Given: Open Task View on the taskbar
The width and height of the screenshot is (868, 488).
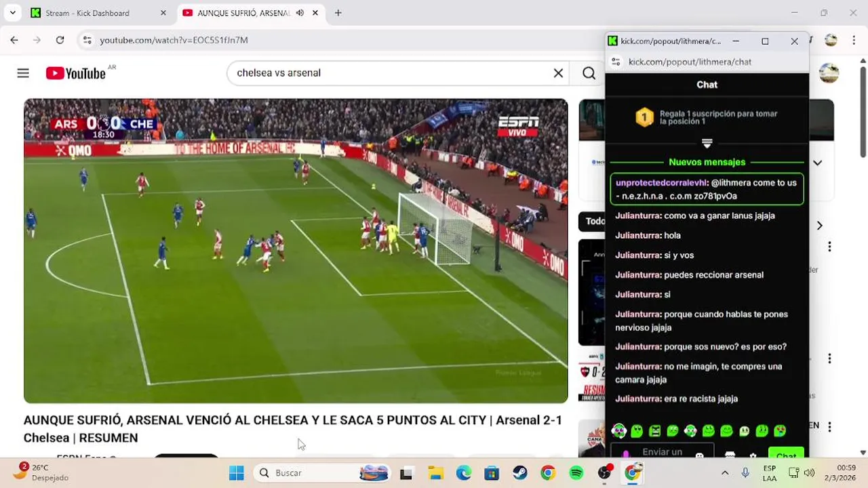Looking at the screenshot, I should click(x=406, y=473).
